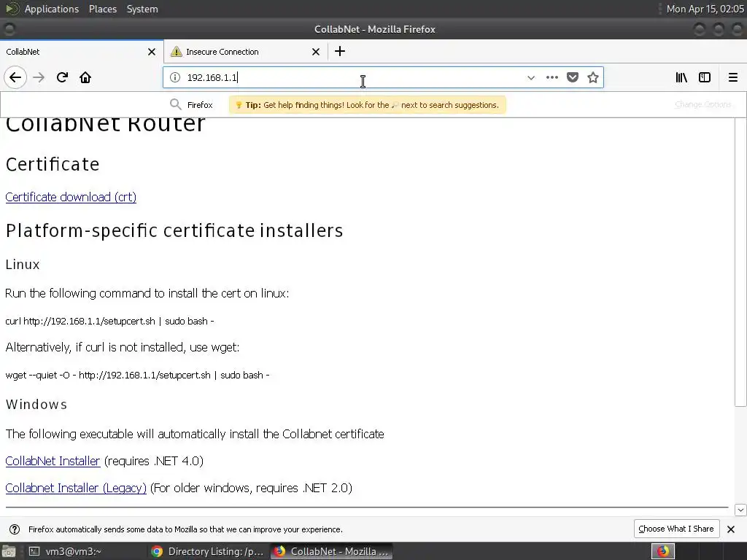Click the Linux section heading
Viewport: 747px width, 560px height.
pos(23,264)
